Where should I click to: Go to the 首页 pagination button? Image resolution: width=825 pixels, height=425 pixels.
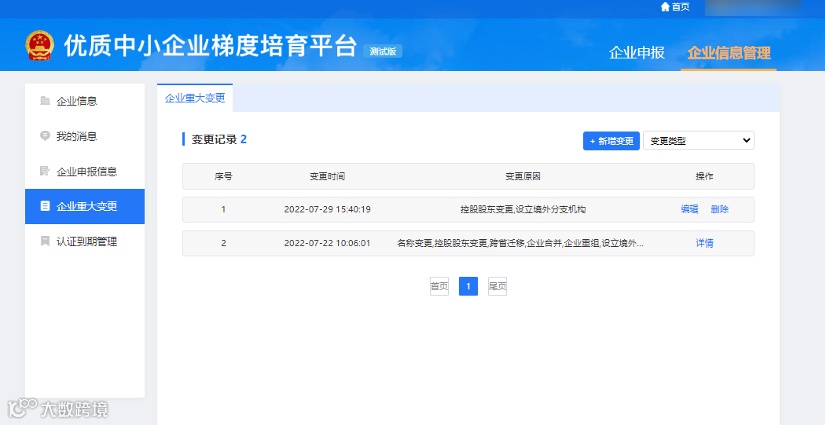(x=439, y=286)
